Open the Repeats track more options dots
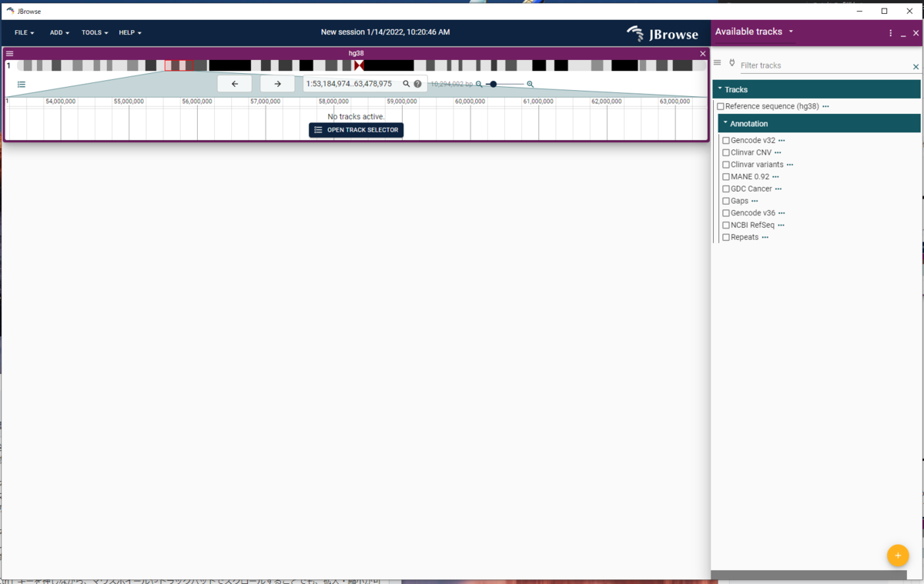 765,237
